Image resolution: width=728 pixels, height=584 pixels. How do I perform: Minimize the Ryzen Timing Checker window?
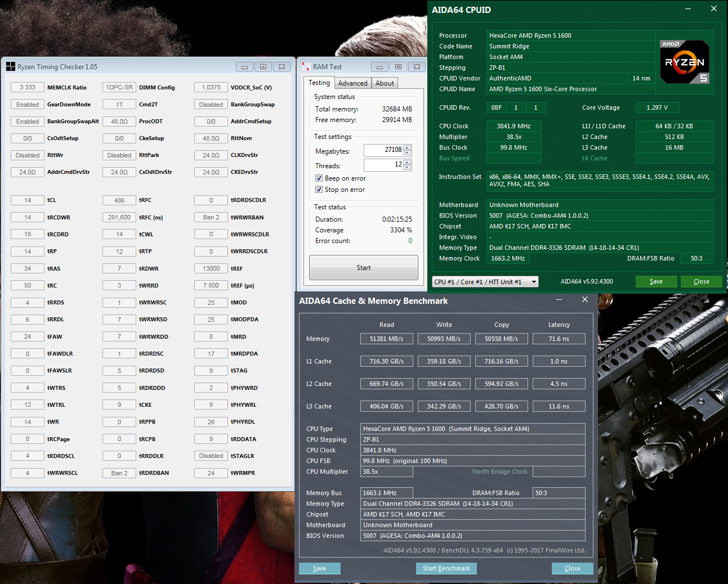[244, 66]
